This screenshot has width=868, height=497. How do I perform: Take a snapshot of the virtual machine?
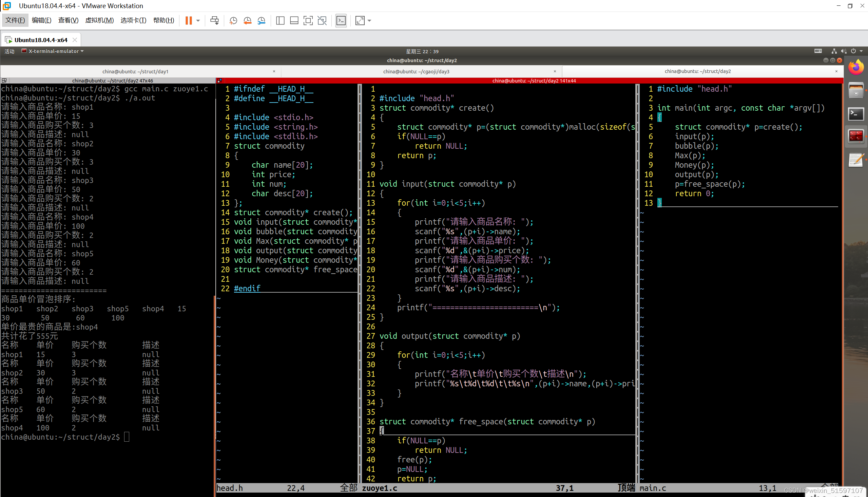tap(233, 20)
